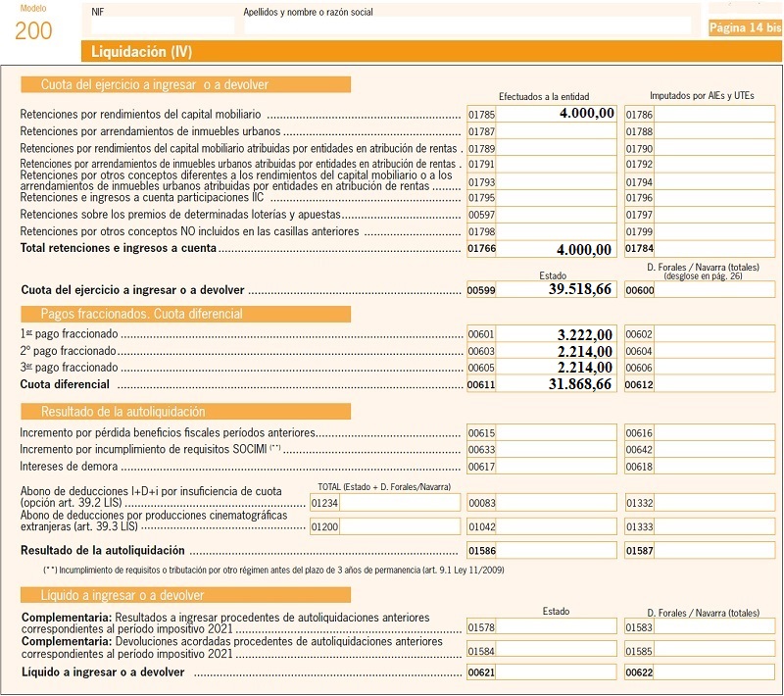This screenshot has height=696, width=784.
Task: Click 'Efectuados a la entidad' column heading
Action: tap(544, 96)
